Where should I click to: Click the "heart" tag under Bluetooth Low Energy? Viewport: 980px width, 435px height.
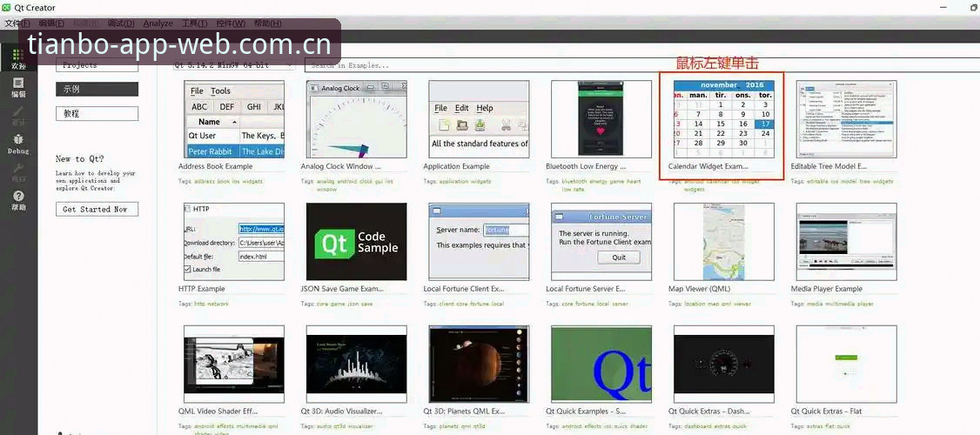point(635,181)
